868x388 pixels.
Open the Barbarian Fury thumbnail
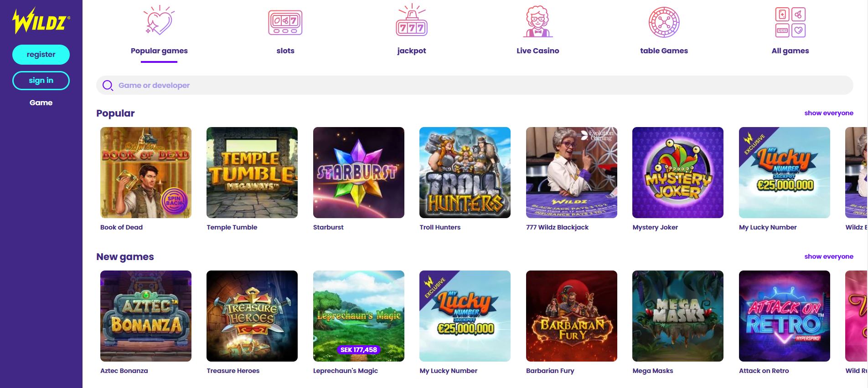(572, 316)
